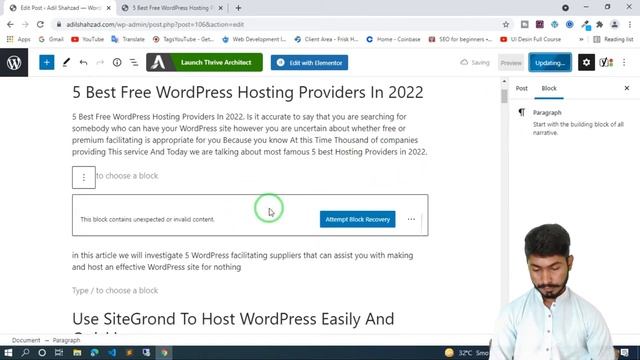Reload the page
Image resolution: width=640 pixels, height=360 pixels.
point(40,24)
